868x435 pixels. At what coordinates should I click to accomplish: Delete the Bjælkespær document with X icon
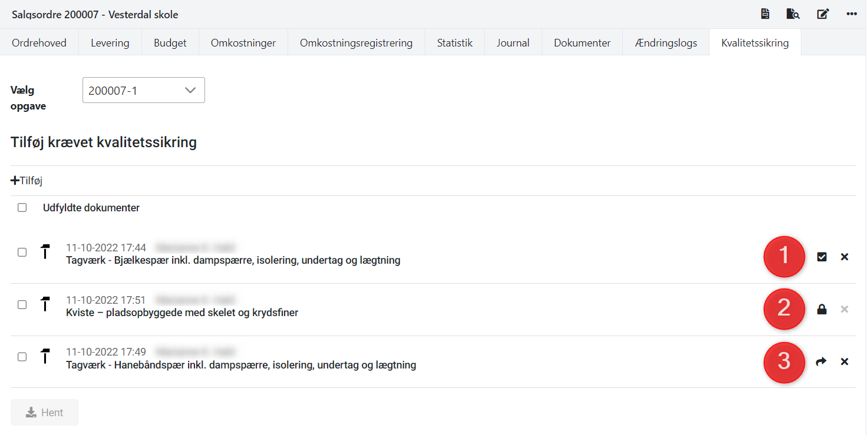tap(844, 257)
